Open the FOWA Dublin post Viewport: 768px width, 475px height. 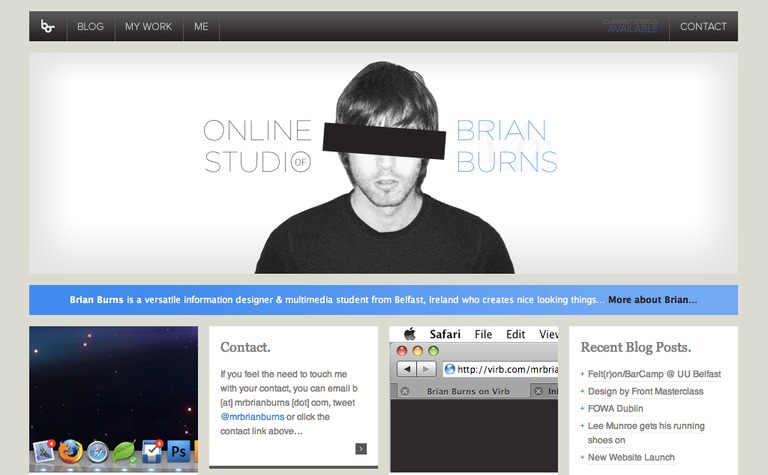click(x=615, y=408)
